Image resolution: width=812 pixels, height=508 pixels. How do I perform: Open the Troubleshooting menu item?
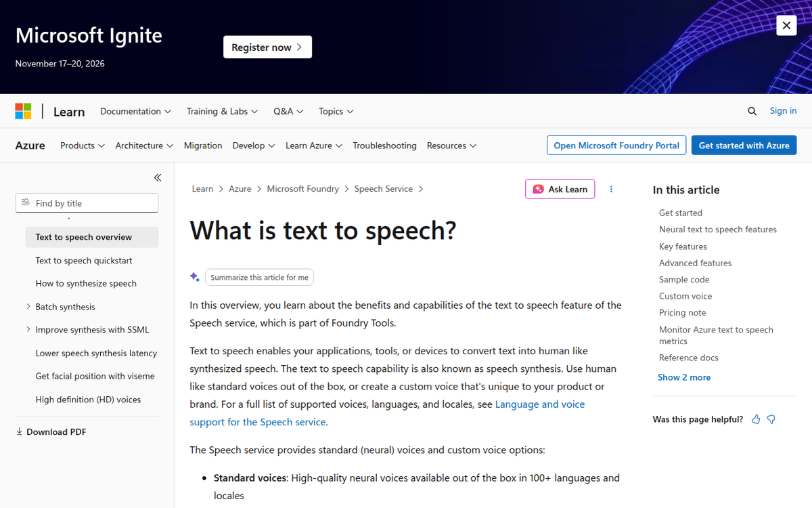point(384,146)
